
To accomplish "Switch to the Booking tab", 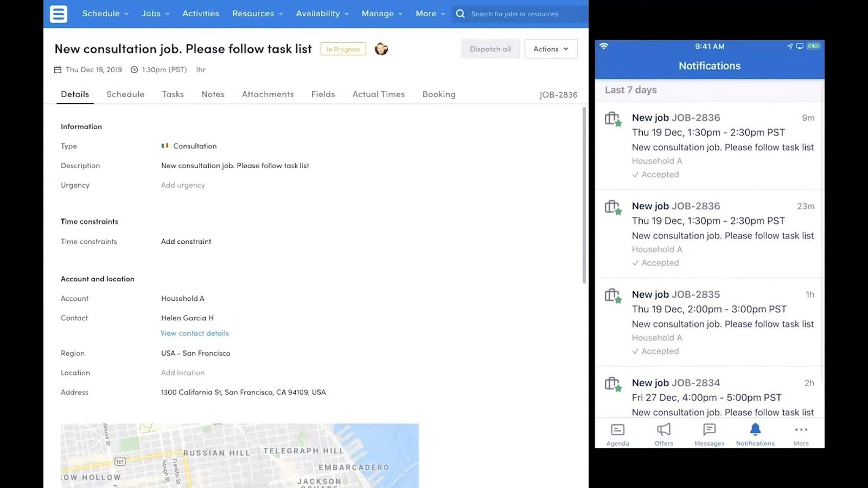I will tap(439, 94).
